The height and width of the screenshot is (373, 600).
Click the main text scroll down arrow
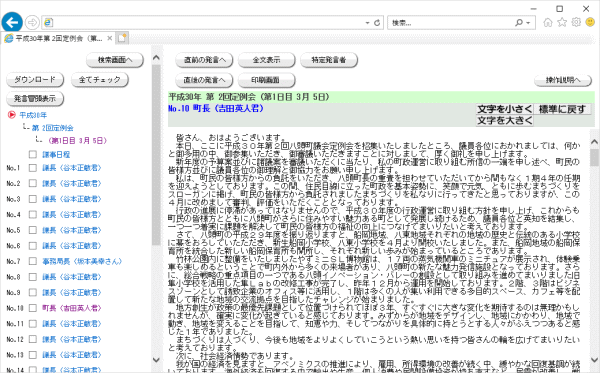(x=594, y=360)
